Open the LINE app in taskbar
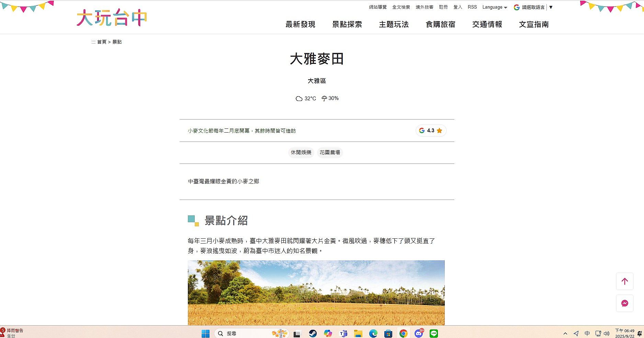644x338 pixels. [x=434, y=334]
